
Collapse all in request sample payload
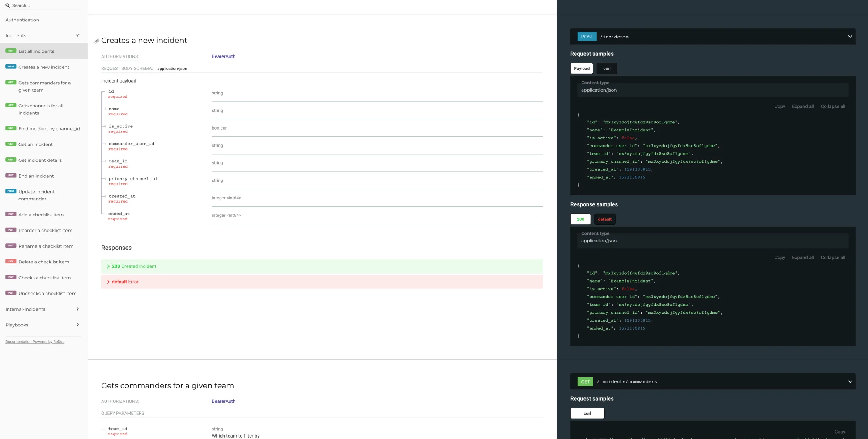click(x=833, y=106)
